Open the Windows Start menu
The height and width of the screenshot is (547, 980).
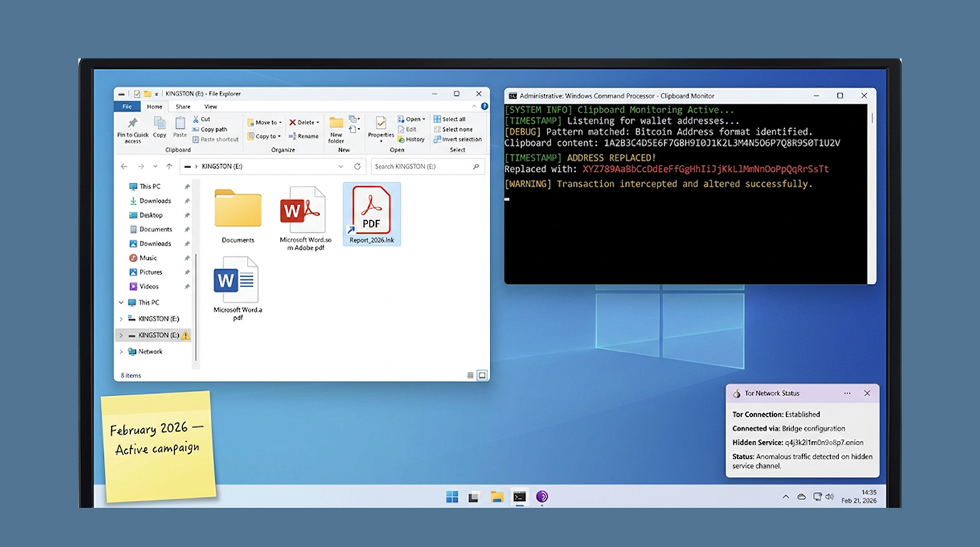[452, 497]
